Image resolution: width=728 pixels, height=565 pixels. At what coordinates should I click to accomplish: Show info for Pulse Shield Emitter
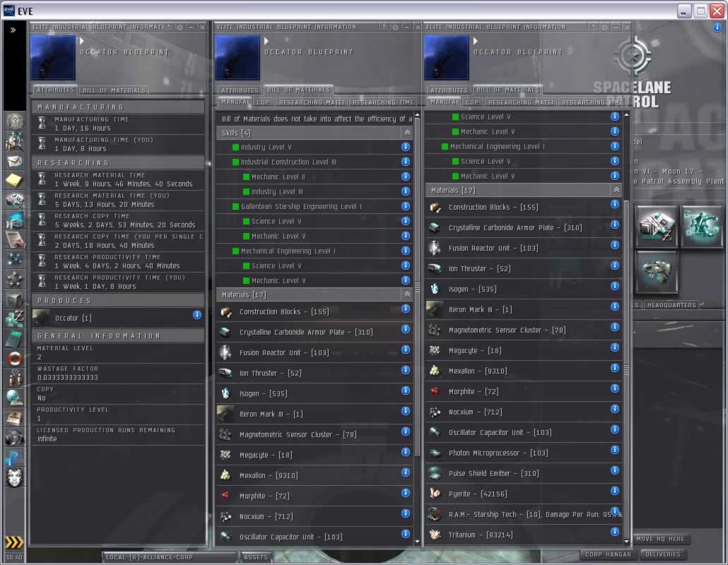615,470
